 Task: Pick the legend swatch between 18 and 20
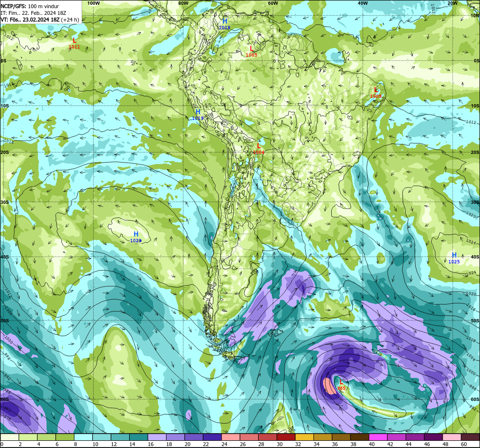[x=175, y=437]
